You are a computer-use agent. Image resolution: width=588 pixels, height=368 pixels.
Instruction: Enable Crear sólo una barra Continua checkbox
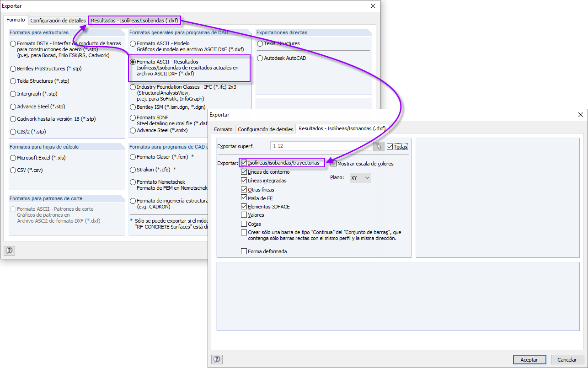[x=244, y=233]
